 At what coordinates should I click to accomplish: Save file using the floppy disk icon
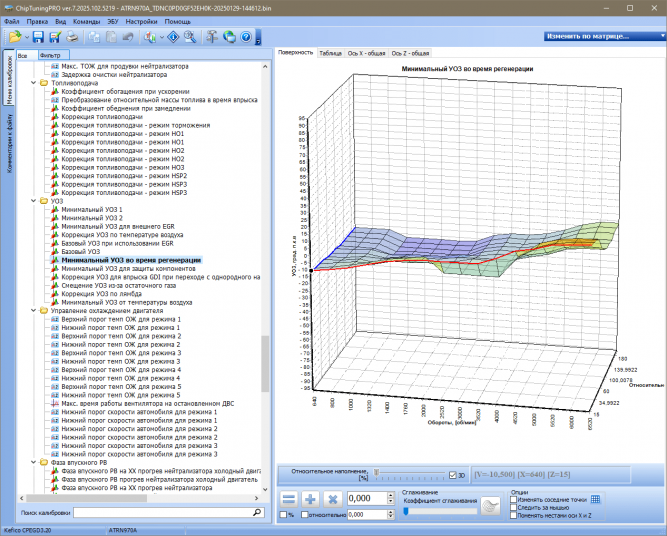[38, 37]
